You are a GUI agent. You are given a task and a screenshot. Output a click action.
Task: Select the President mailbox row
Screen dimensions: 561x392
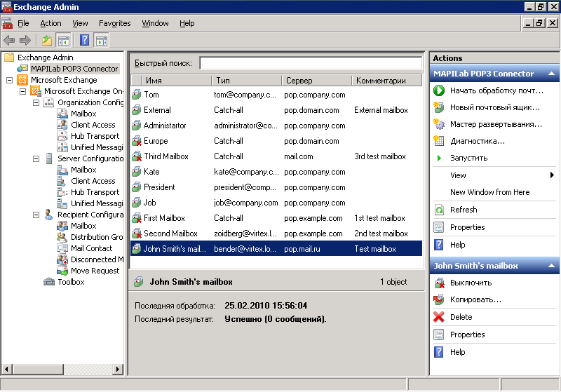[276, 187]
